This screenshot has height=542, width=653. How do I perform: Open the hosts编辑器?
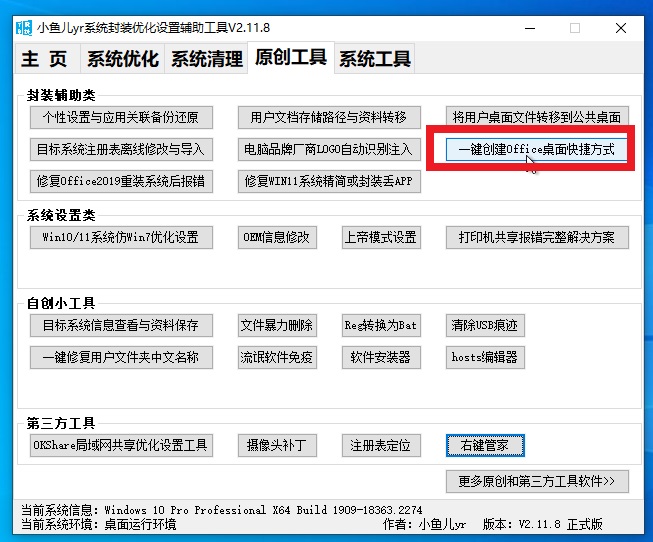coord(485,357)
